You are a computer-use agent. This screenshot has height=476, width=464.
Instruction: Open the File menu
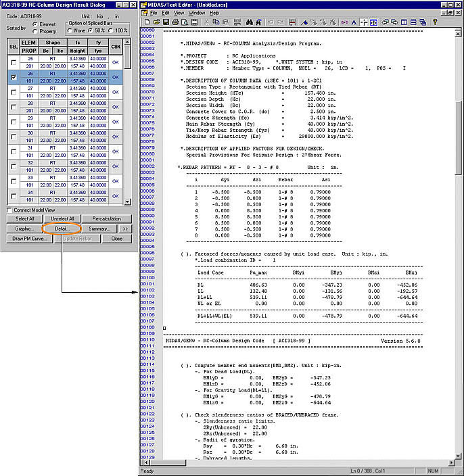pos(154,13)
